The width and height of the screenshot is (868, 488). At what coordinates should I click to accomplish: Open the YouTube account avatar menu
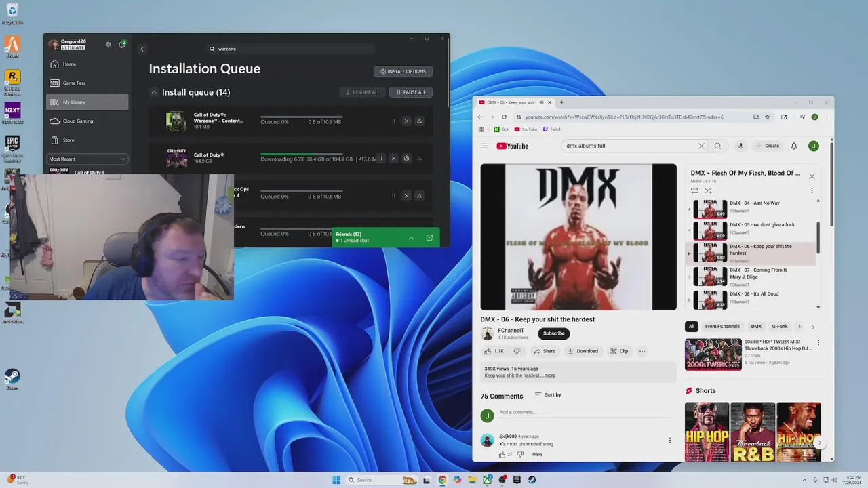coord(814,146)
